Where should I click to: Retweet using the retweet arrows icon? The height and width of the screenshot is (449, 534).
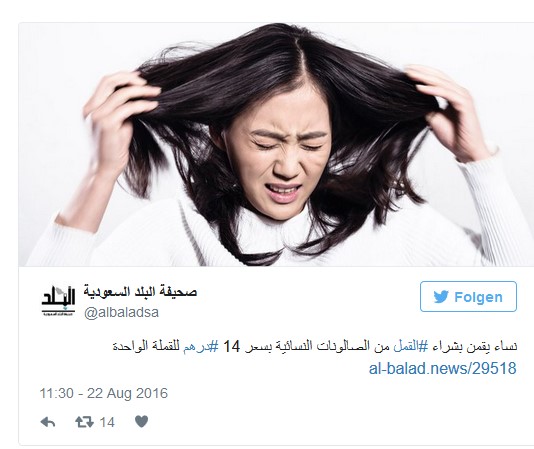[84, 422]
